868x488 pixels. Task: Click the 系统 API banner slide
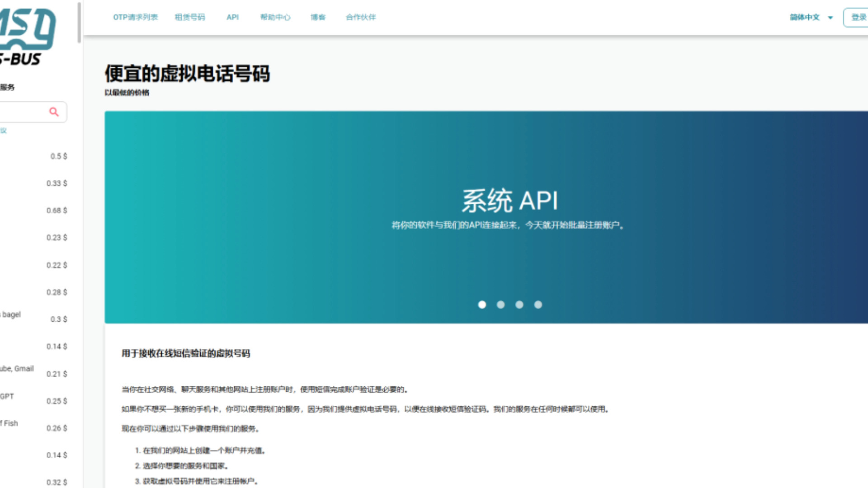(x=486, y=217)
